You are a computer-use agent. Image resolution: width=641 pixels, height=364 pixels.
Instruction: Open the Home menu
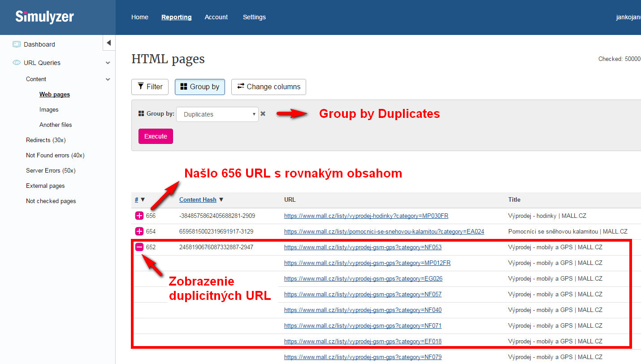pyautogui.click(x=140, y=17)
